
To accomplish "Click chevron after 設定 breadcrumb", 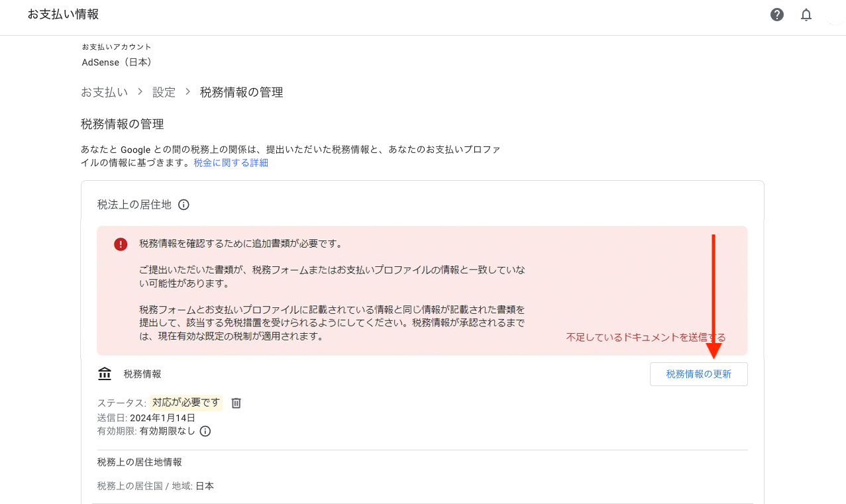I will [188, 91].
